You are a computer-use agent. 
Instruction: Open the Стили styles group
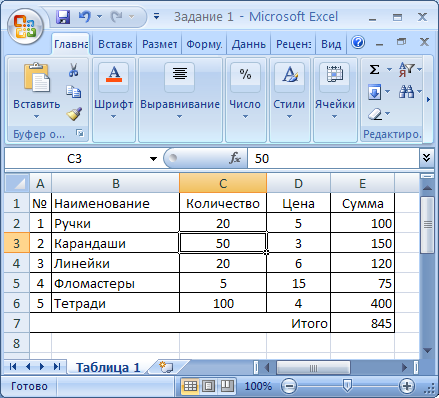pos(289,100)
